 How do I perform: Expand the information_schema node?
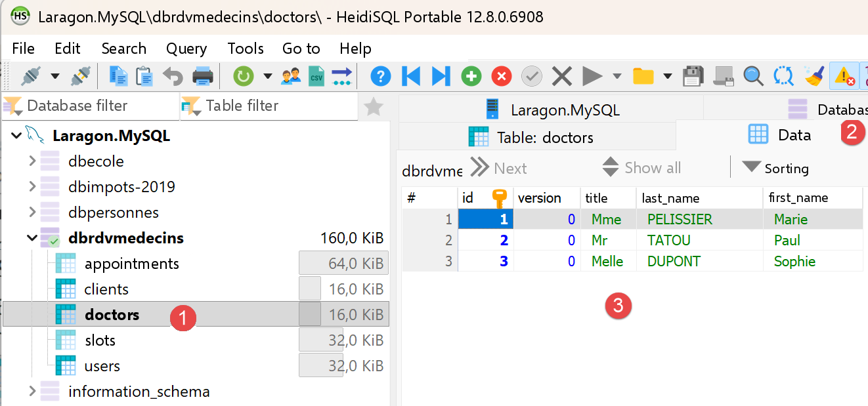point(32,392)
